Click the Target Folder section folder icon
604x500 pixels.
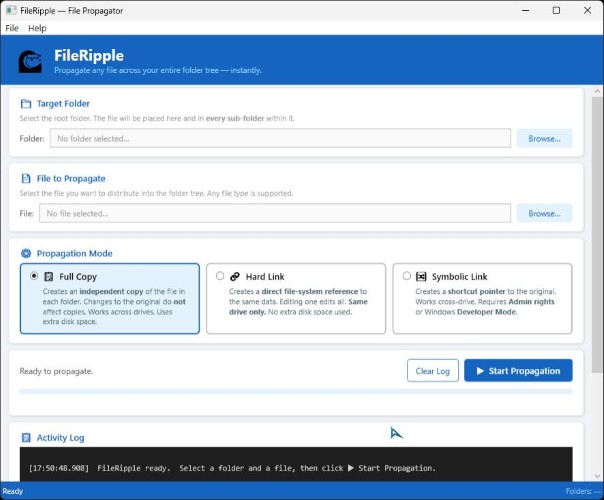click(x=26, y=104)
